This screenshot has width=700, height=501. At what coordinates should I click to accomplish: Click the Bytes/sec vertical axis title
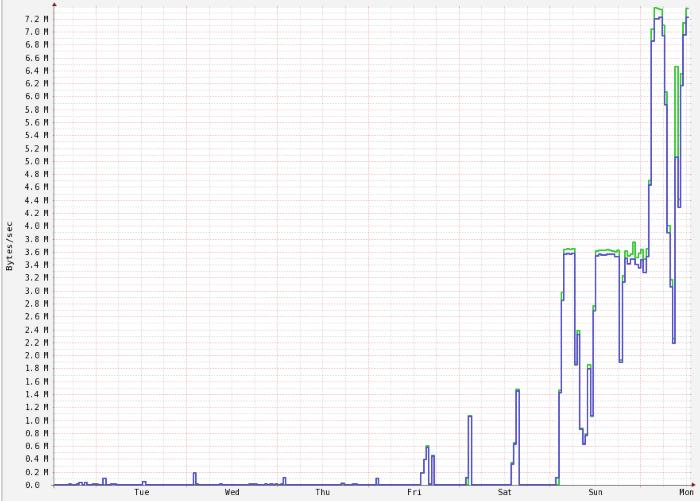click(10, 245)
